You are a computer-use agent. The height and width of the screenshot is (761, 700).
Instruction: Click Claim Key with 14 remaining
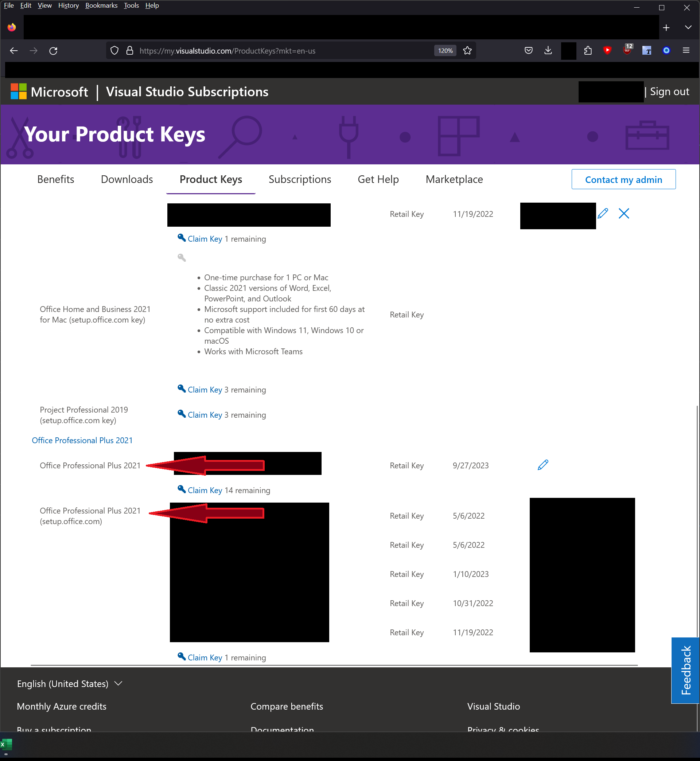click(x=205, y=490)
